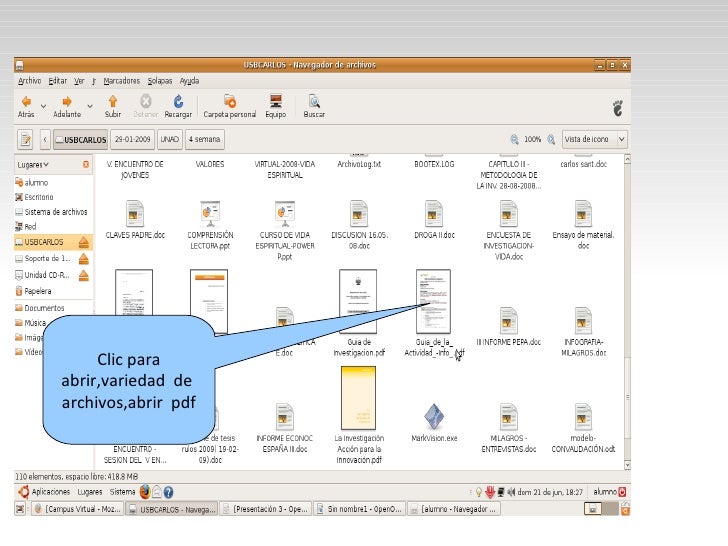Select the 4 semana path button
Screen dimensions: 728x546
[x=205, y=139]
